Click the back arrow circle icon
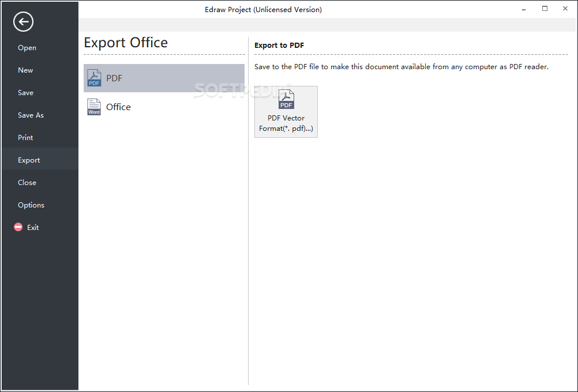The image size is (578, 392). (x=23, y=22)
